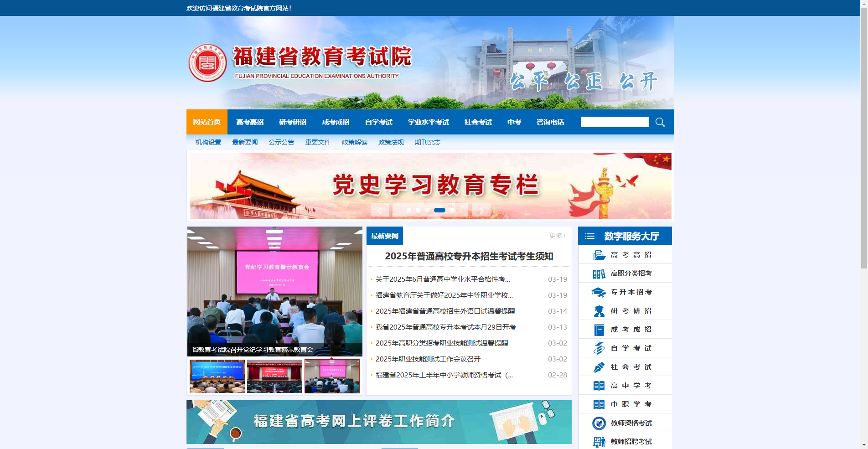Open the 高职分类招考 service icon
Viewport: 868px width, 449px height.
pyautogui.click(x=599, y=273)
